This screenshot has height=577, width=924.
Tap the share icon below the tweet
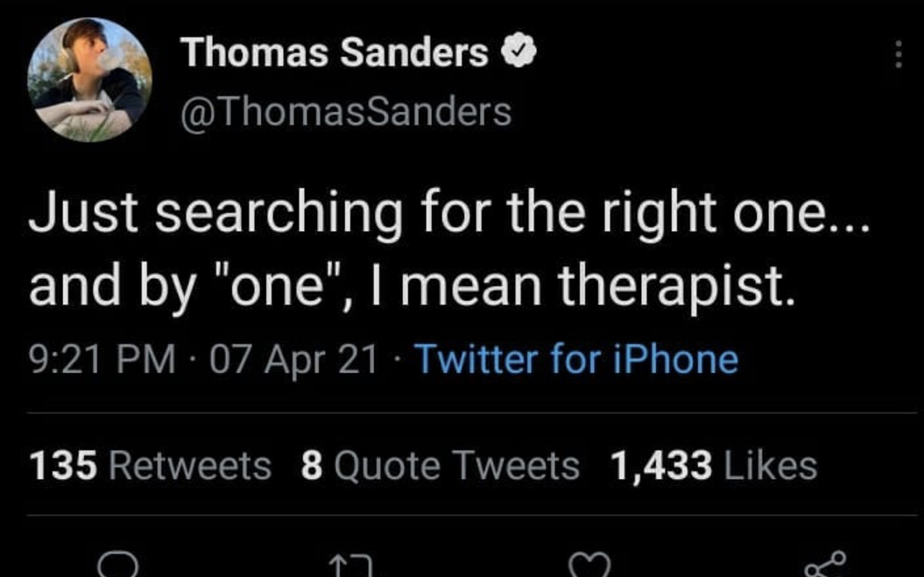click(826, 565)
